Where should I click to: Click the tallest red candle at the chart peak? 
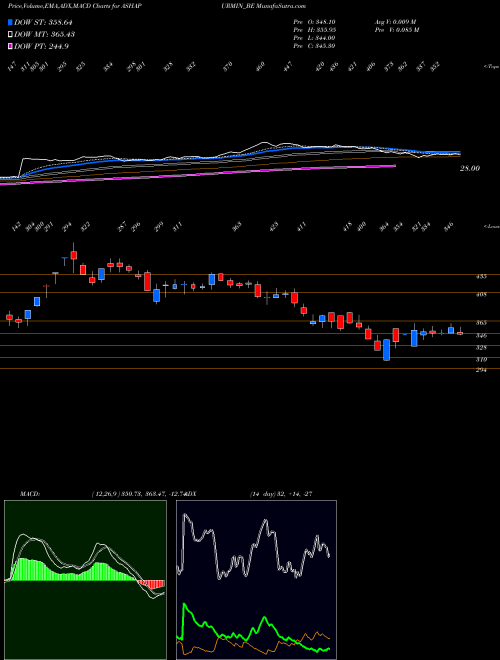[74, 255]
